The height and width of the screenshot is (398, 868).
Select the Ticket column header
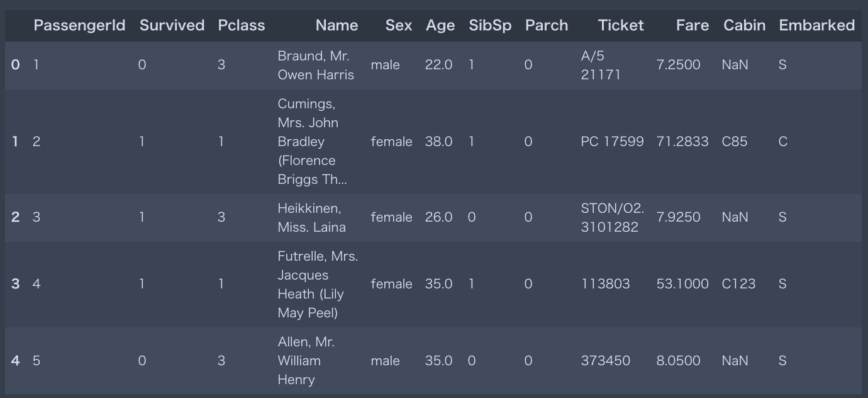pos(621,25)
